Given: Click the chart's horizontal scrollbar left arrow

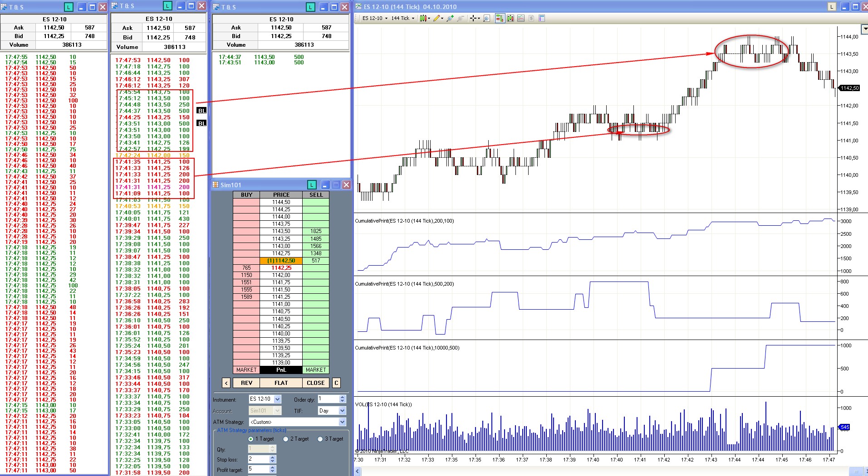Looking at the screenshot, I should coord(358,471).
